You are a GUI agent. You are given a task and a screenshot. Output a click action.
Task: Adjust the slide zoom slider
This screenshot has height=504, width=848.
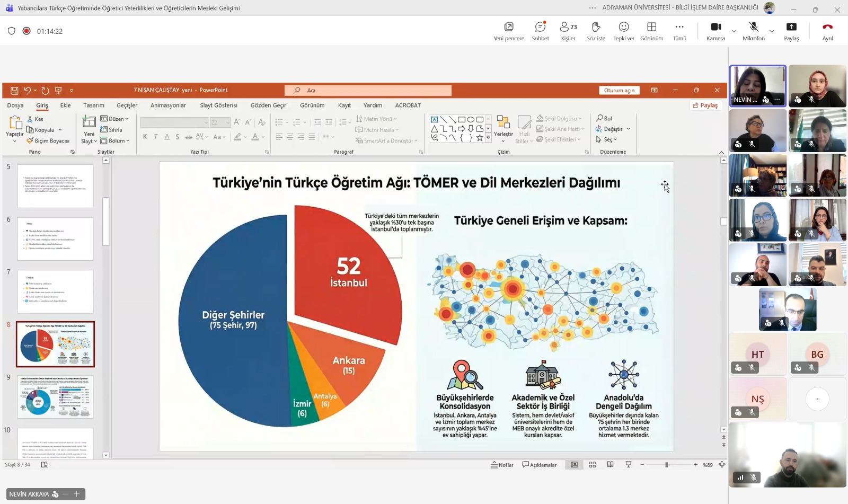click(x=667, y=465)
